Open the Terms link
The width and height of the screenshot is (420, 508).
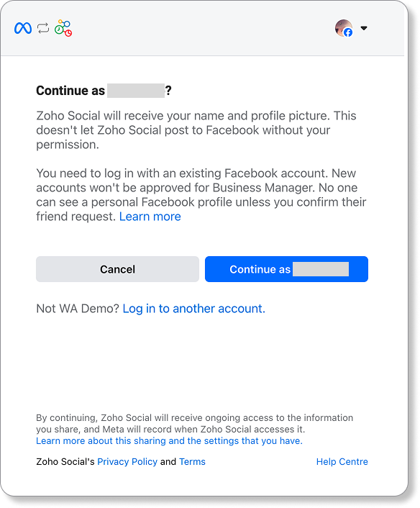tap(192, 462)
